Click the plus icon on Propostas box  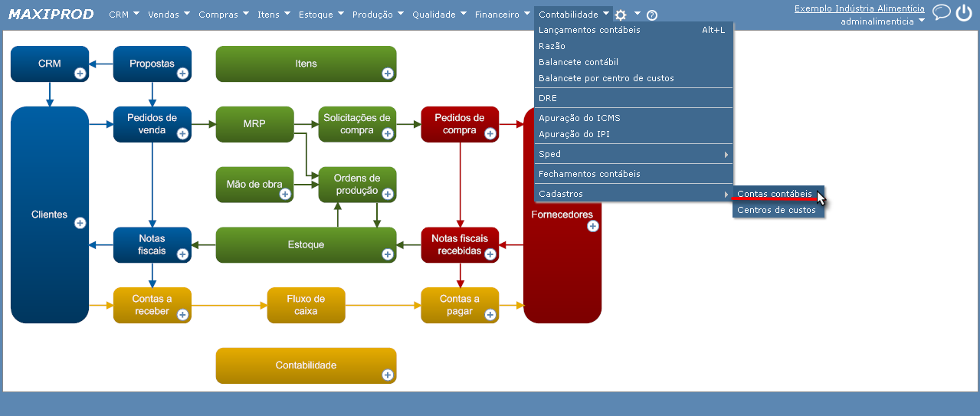(182, 74)
